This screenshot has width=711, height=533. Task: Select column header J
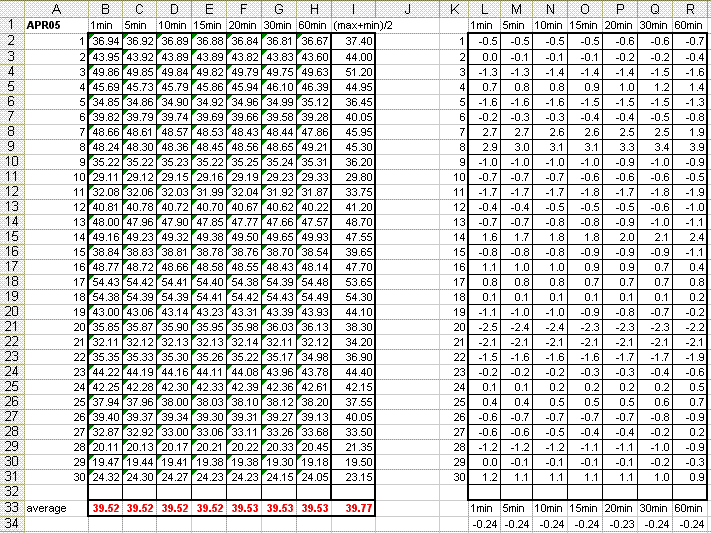(407, 9)
